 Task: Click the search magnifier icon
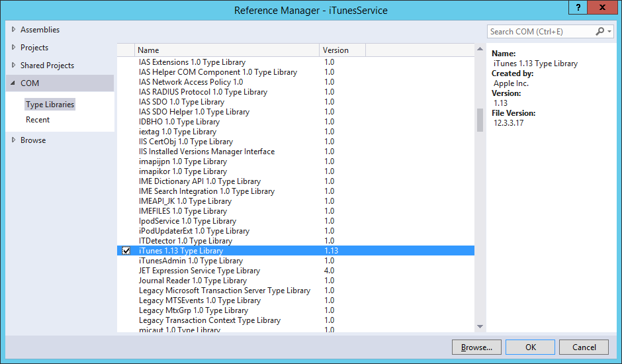pyautogui.click(x=600, y=31)
